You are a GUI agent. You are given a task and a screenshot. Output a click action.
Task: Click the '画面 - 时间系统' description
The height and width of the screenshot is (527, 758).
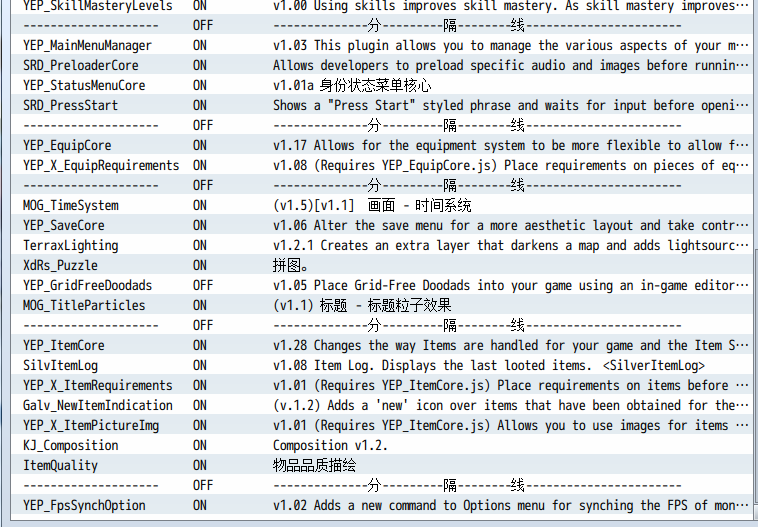(372, 205)
